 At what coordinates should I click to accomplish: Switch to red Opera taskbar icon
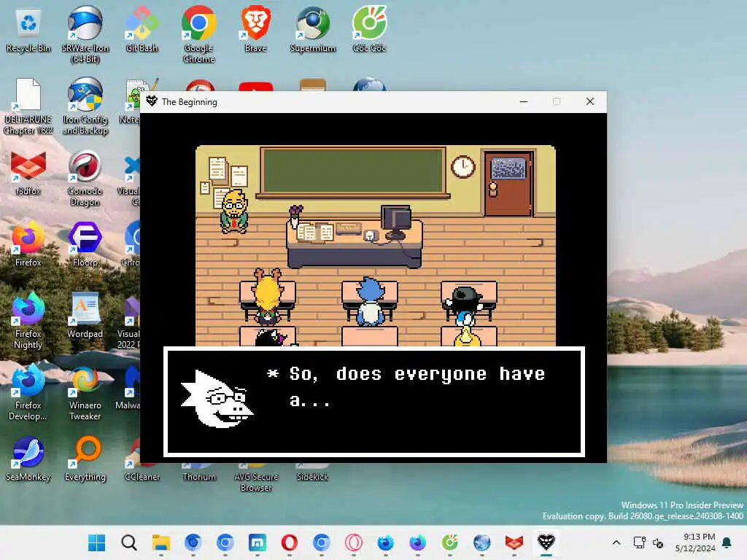point(289,542)
